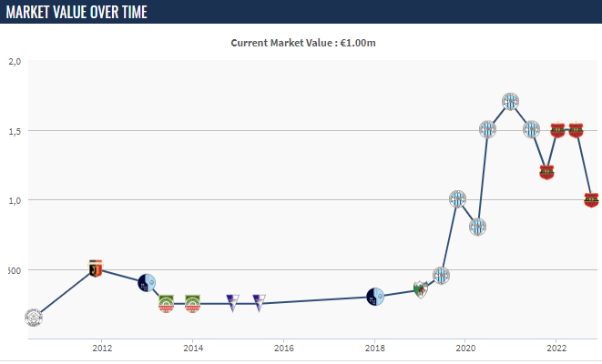Click the second purple pennant crest marker

tap(259, 302)
